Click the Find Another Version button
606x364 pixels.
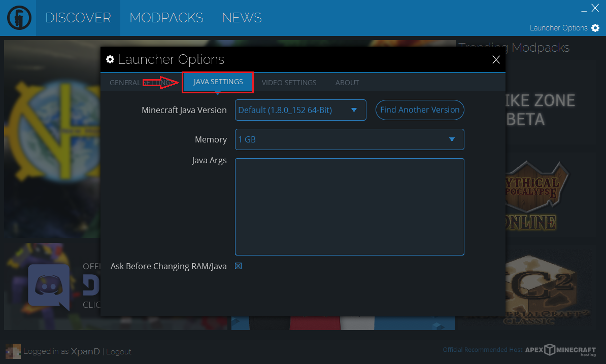point(420,110)
